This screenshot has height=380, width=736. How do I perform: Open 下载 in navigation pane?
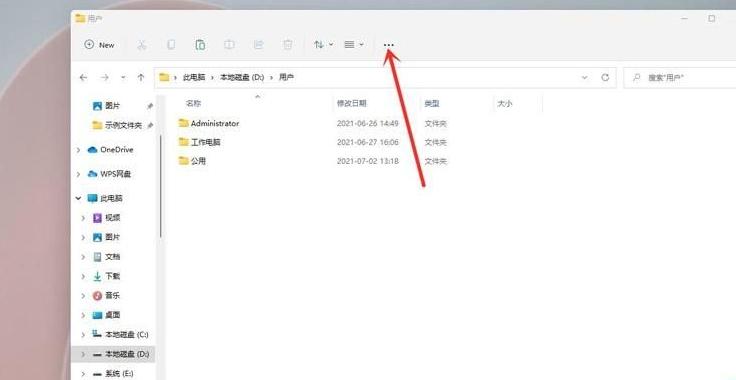coord(113,276)
